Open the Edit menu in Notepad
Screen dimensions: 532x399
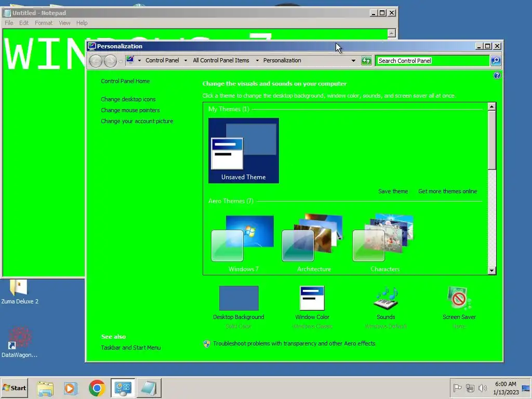pos(24,23)
